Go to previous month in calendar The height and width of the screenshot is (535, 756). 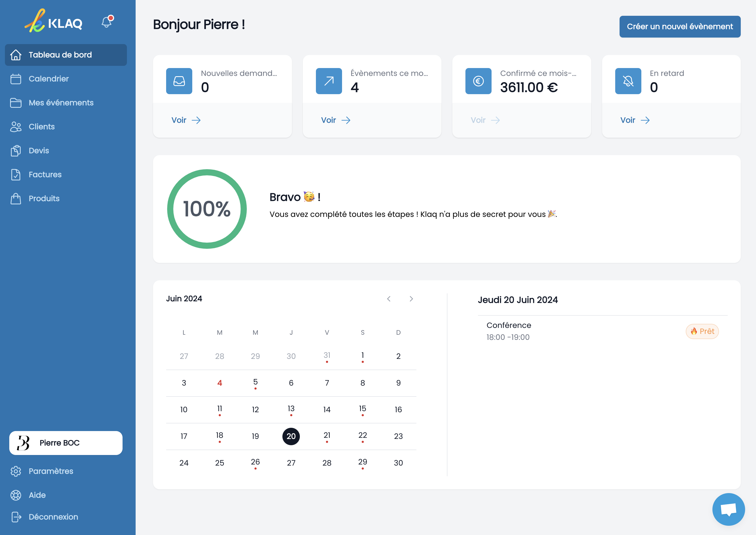[389, 299]
